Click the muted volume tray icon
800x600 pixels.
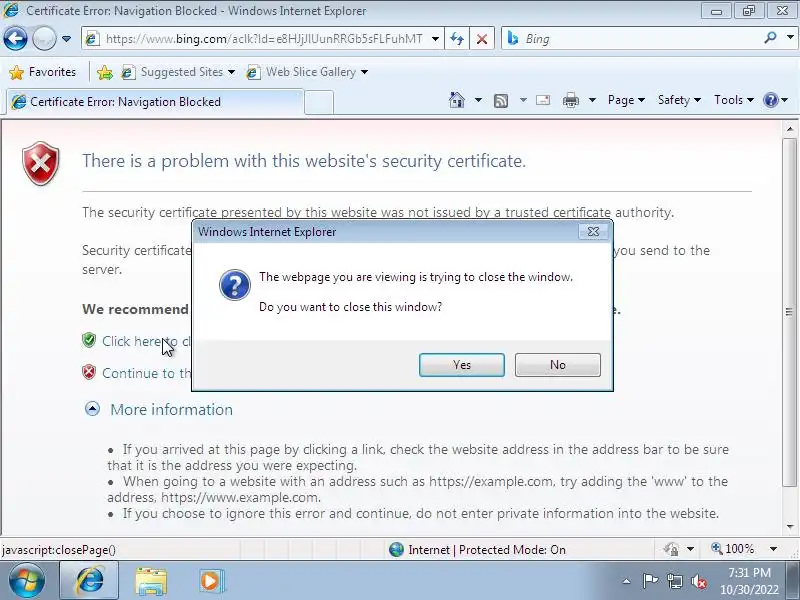[698, 581]
